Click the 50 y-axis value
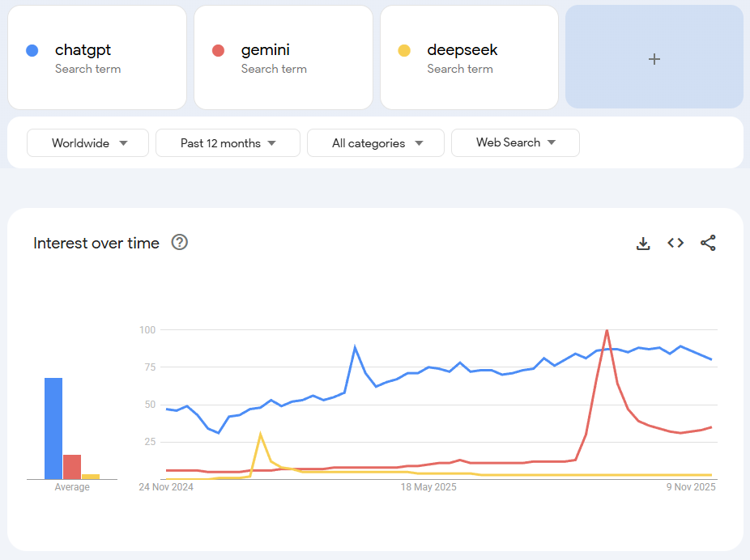 tap(150, 405)
